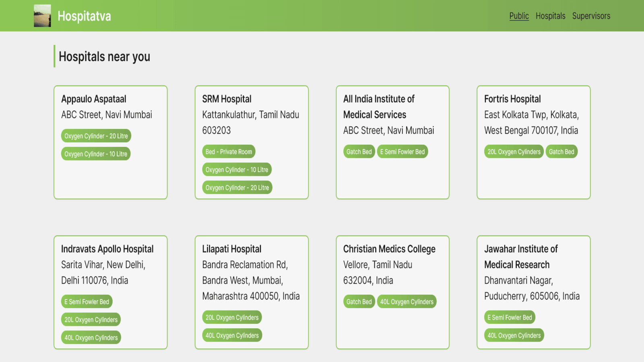Click Oxygen Cylinder - 20 Litre tag in Appaulo Aspataal
This screenshot has width=644, height=362.
[x=96, y=136]
